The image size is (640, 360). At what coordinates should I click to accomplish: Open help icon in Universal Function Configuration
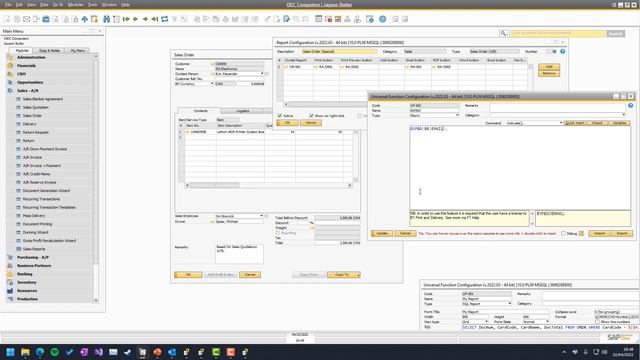tap(631, 106)
